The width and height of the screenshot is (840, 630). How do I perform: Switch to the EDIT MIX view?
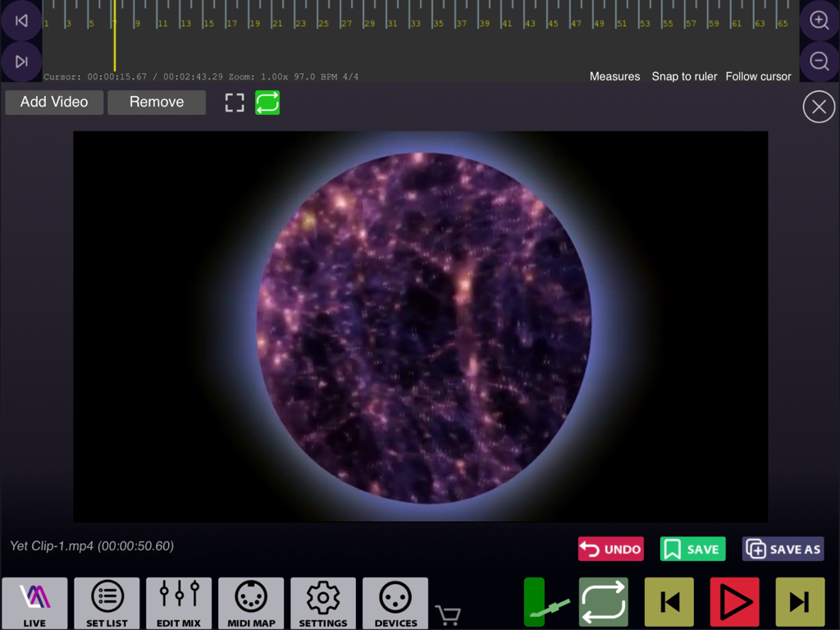click(x=179, y=602)
